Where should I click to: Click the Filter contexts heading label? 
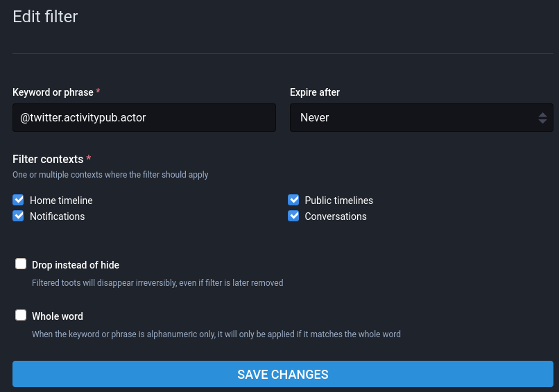point(48,159)
